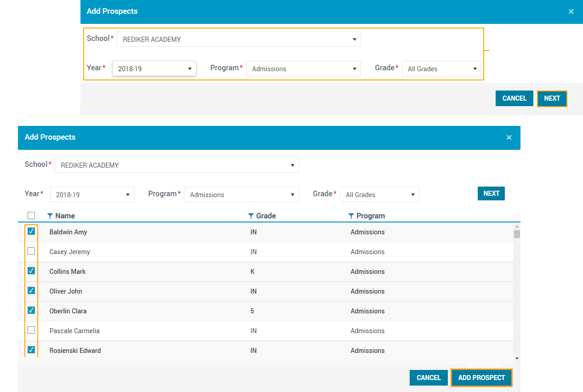Click grade IN in Pascale Carmelia row
This screenshot has height=392, width=583.
(x=253, y=331)
